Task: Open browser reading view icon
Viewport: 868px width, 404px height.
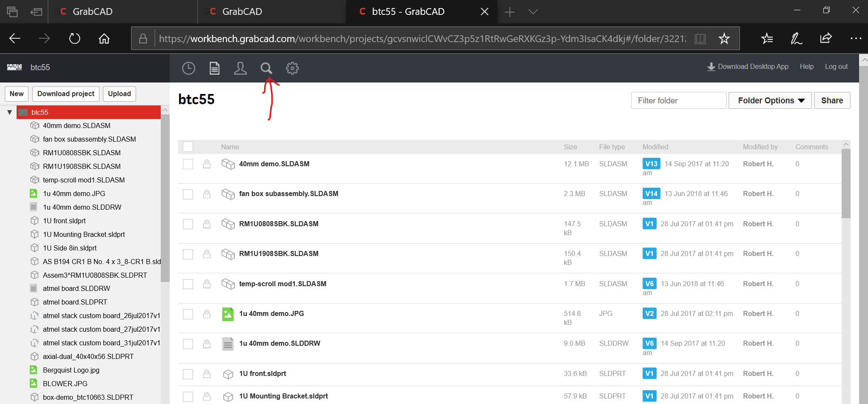Action: tap(700, 39)
